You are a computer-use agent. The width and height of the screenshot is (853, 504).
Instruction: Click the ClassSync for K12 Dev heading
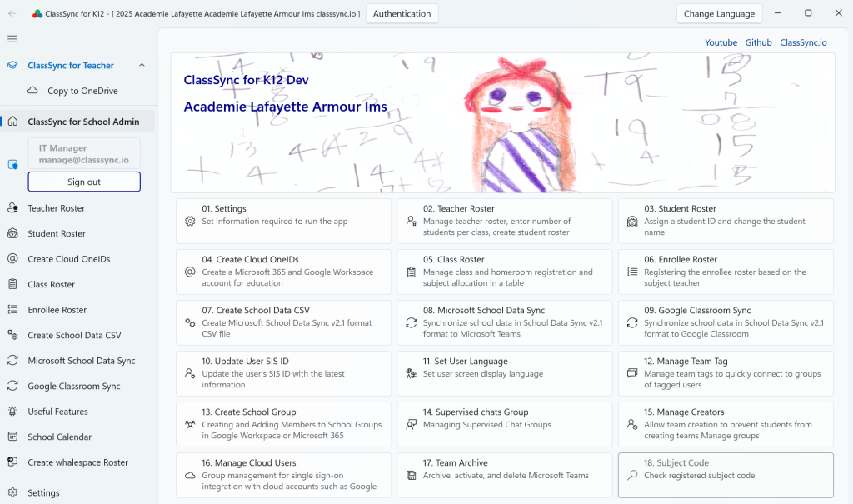(246, 80)
